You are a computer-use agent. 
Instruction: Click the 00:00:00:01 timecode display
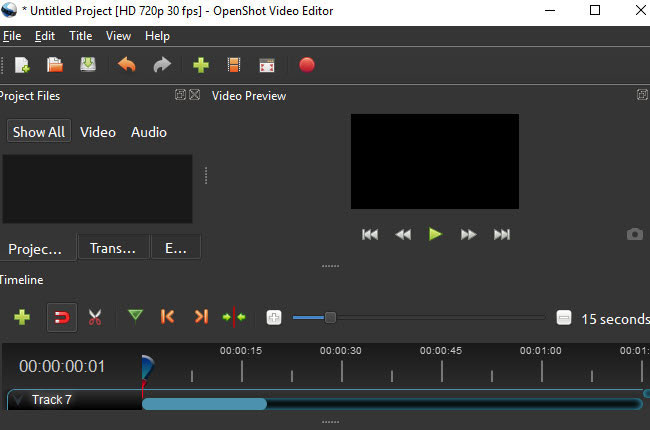[62, 366]
